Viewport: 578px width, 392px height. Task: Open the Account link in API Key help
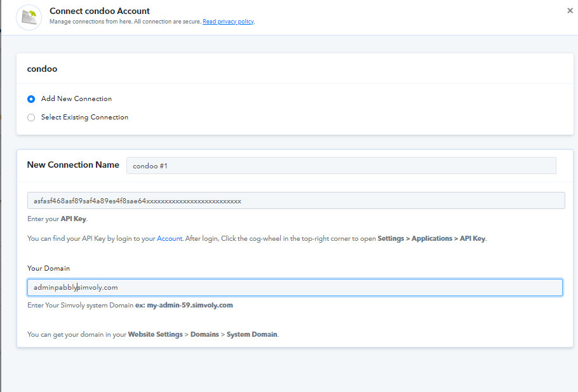170,239
